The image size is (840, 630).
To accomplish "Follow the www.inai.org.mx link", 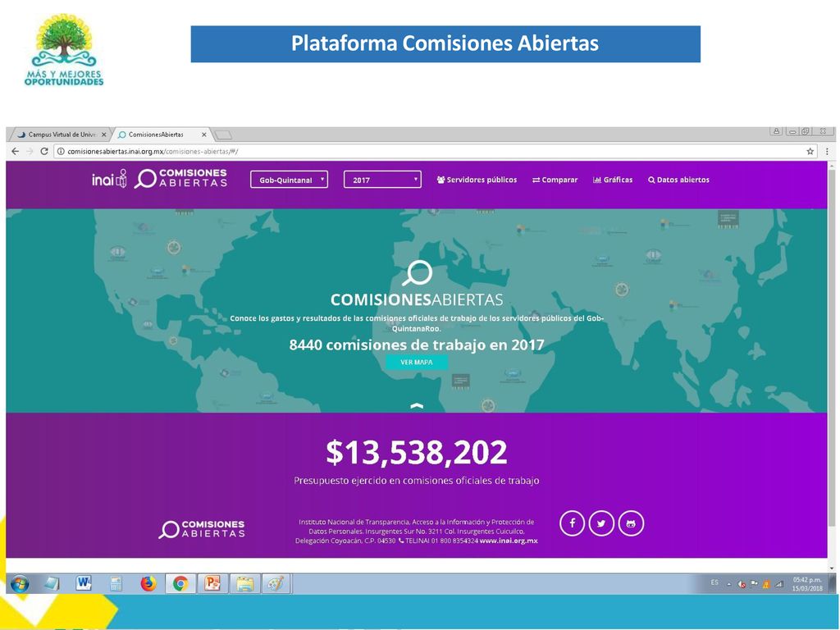I will click(x=509, y=541).
